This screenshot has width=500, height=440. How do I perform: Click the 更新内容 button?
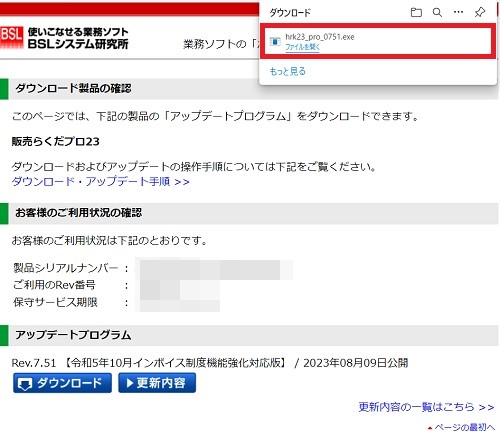pyautogui.click(x=157, y=383)
